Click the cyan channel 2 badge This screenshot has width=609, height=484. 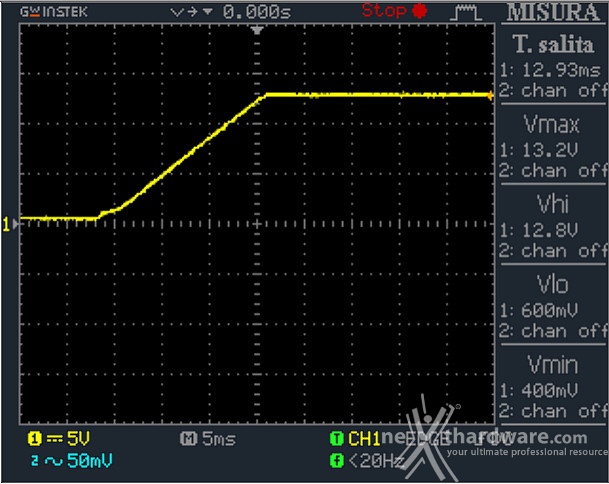coord(35,461)
